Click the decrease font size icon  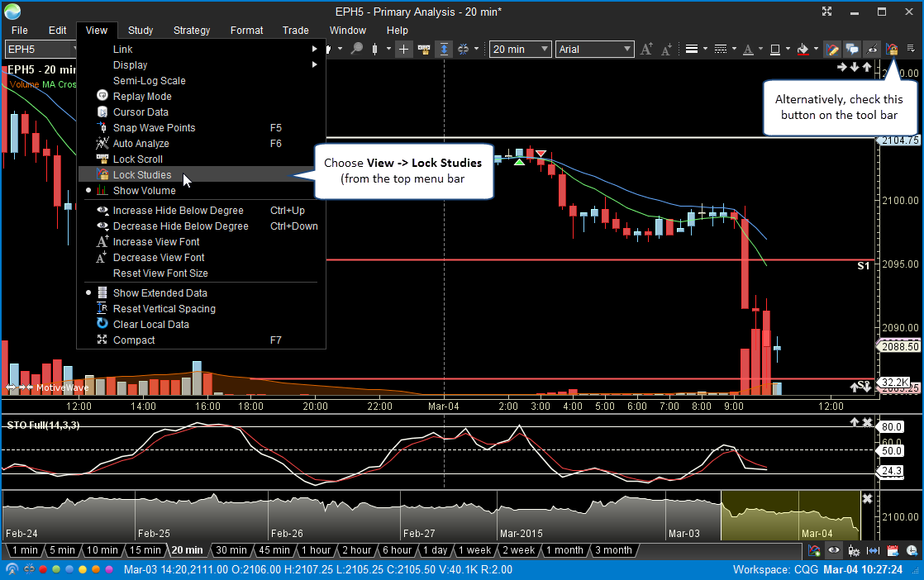coord(666,49)
